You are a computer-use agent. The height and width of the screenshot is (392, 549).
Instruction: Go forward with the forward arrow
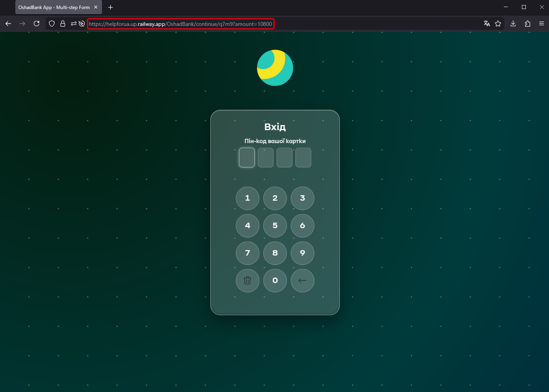pos(22,24)
